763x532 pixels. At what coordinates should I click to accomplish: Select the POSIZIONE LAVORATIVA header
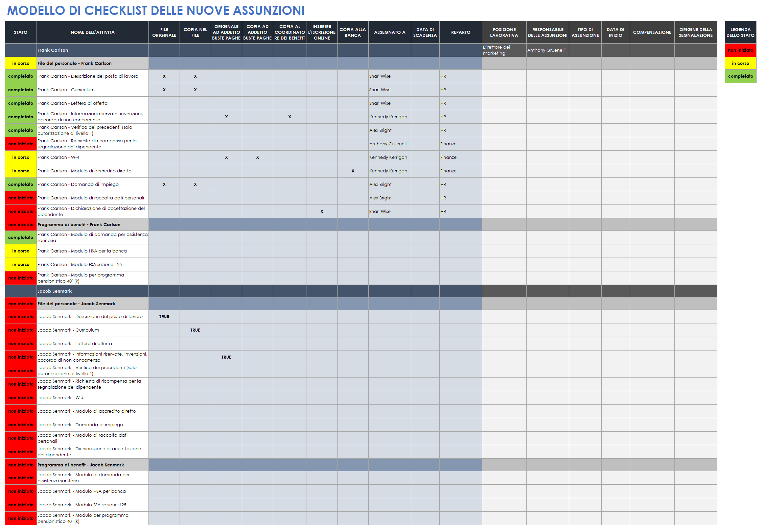[x=504, y=32]
